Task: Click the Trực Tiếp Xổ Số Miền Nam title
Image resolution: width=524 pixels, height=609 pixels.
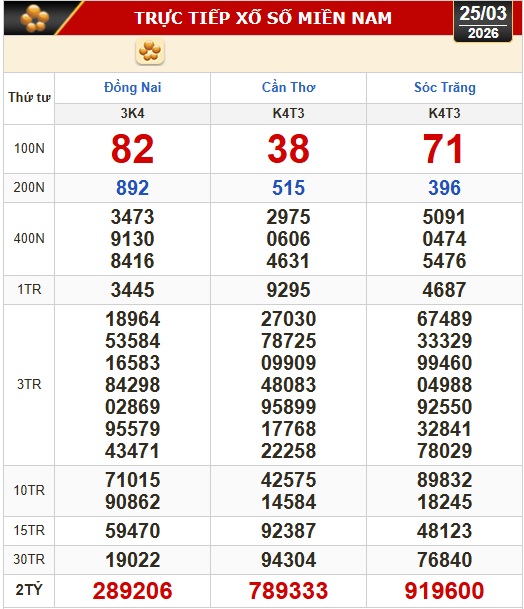Action: tap(263, 18)
